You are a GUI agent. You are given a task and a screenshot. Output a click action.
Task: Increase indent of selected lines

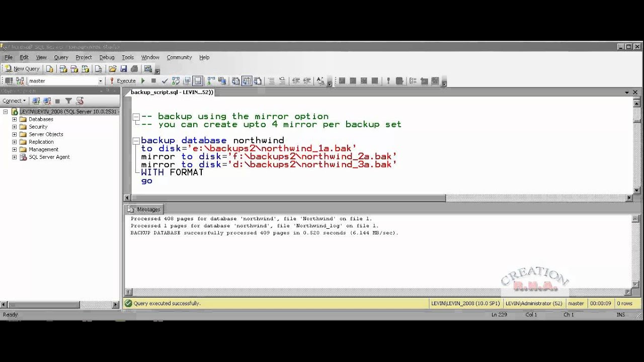click(307, 81)
